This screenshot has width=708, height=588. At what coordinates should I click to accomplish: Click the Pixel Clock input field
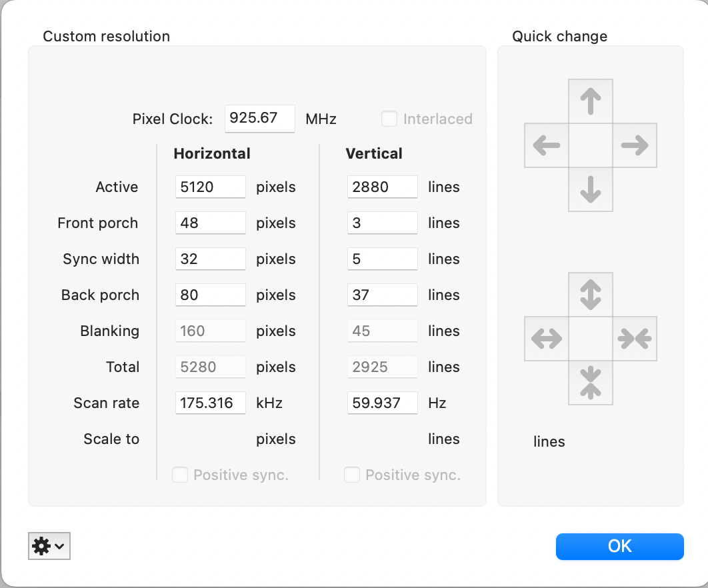259,119
